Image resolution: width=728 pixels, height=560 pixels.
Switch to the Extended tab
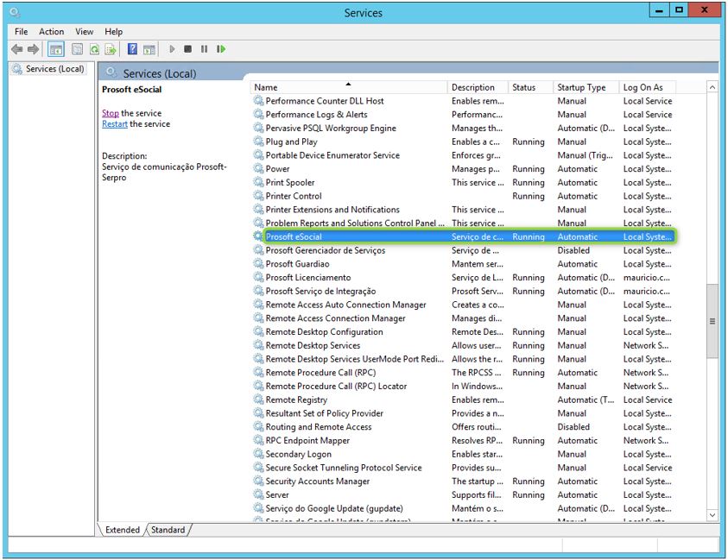(x=123, y=530)
